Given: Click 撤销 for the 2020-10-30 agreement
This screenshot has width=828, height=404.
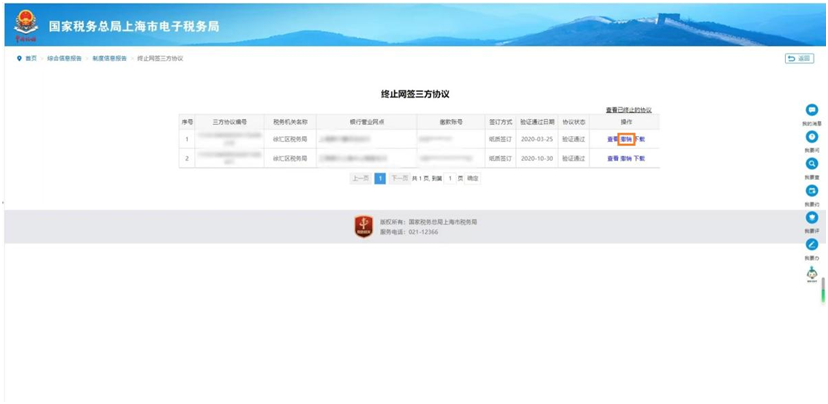Looking at the screenshot, I should pos(626,158).
